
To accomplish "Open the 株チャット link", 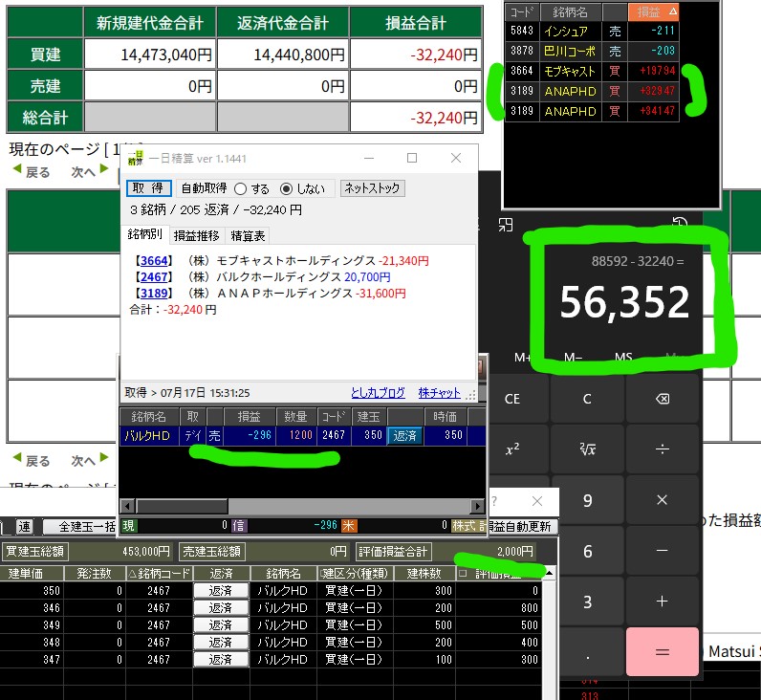I will [x=439, y=393].
